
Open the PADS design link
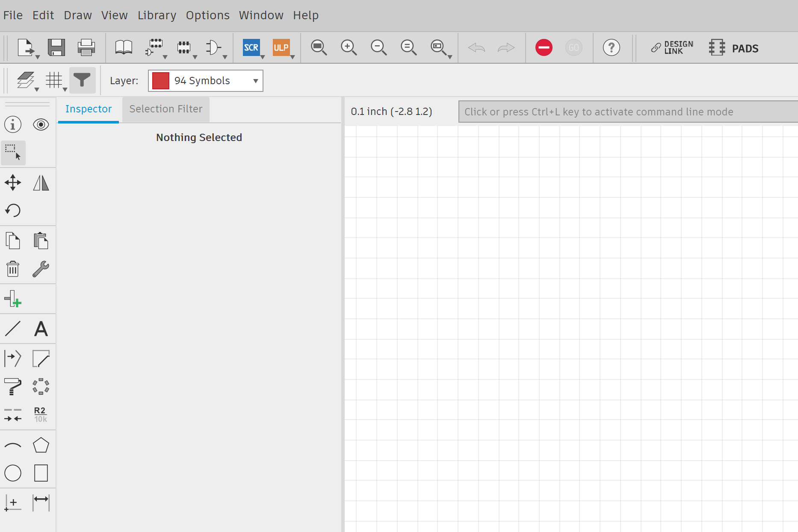[734, 48]
